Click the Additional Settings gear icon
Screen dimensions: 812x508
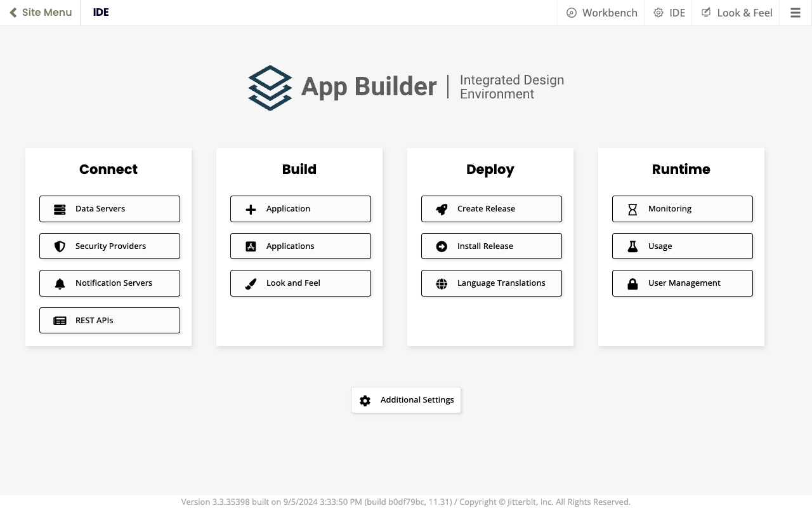coord(365,401)
